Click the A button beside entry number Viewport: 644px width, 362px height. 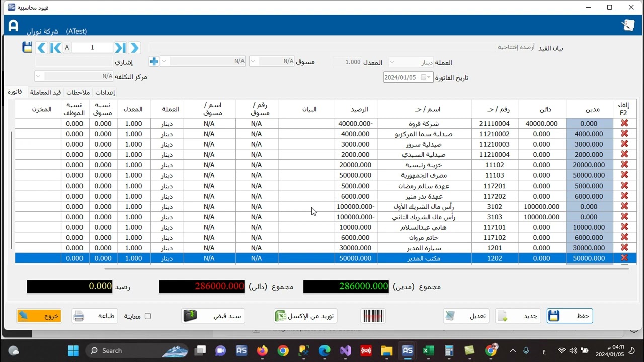pos(67,48)
